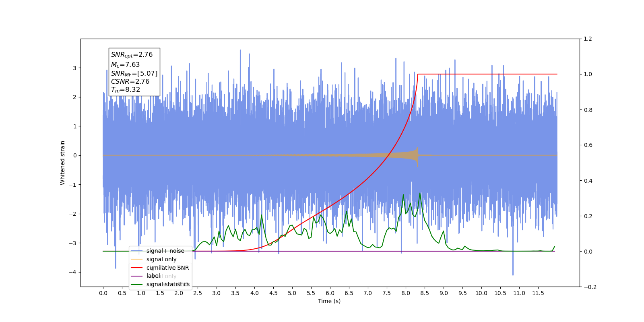Click the SNRMF=[5.07] annotation text
The width and height of the screenshot is (644, 322).
tap(134, 73)
